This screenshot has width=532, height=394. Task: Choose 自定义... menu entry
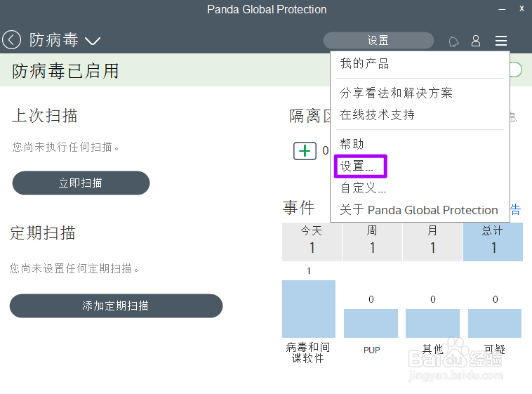(364, 188)
